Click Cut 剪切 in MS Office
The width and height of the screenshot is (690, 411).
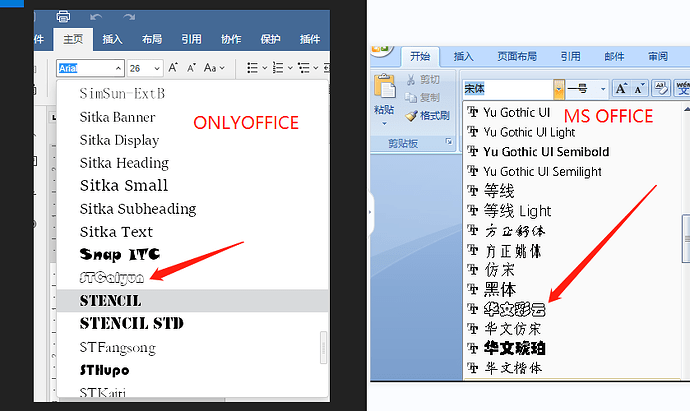pos(423,80)
